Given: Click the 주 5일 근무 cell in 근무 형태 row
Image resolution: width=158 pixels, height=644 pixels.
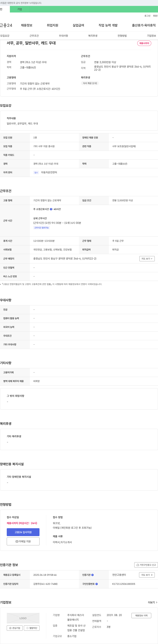Looking at the screenshot, I should click(x=118, y=241).
